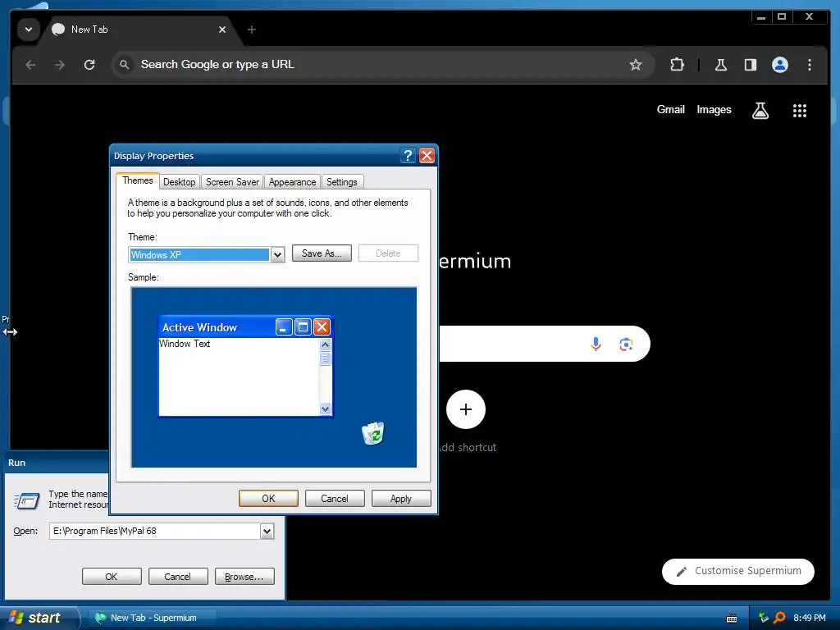
Task: Click the Active Window sample title
Action: click(x=199, y=327)
